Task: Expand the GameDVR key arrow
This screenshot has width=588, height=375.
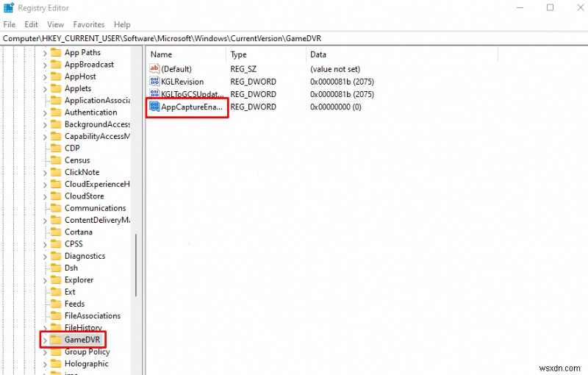Action: click(45, 340)
